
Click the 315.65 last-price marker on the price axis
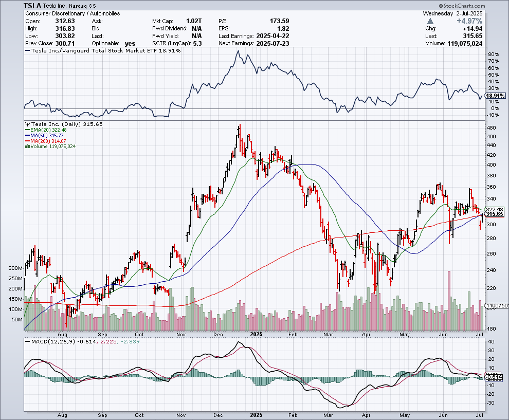click(x=495, y=214)
